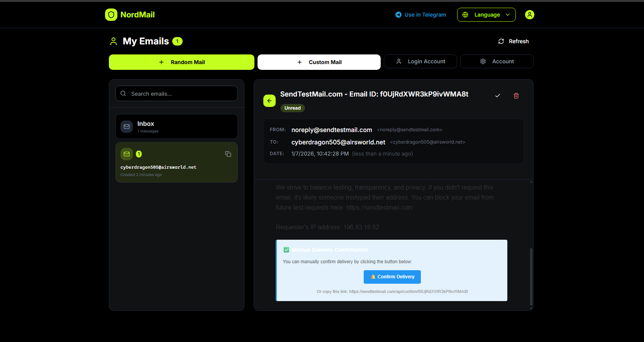Screen dimensions: 644x342
Task: Click Requester's IP address line
Action: (x=327, y=227)
